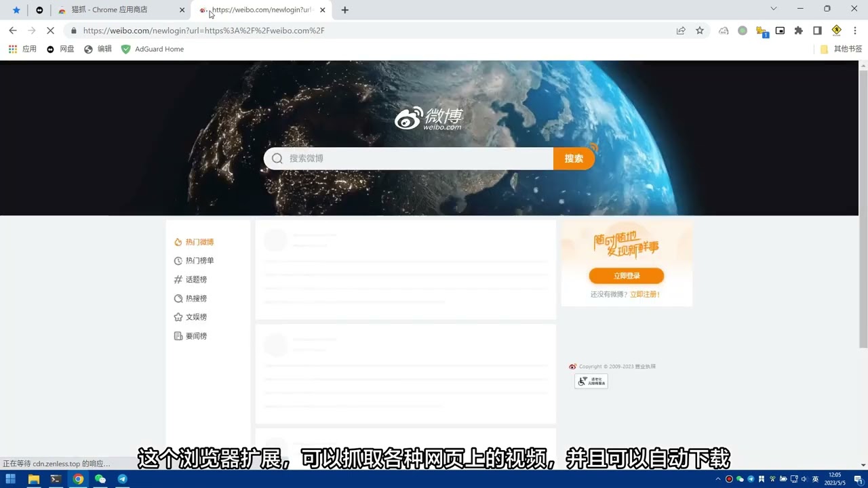
Task: Click the browser back arrow
Action: [13, 30]
